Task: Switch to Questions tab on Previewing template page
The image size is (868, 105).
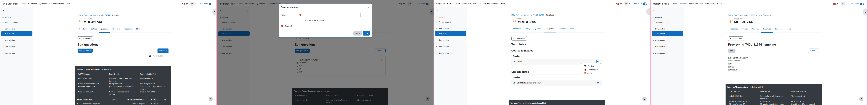Action: pos(755,29)
